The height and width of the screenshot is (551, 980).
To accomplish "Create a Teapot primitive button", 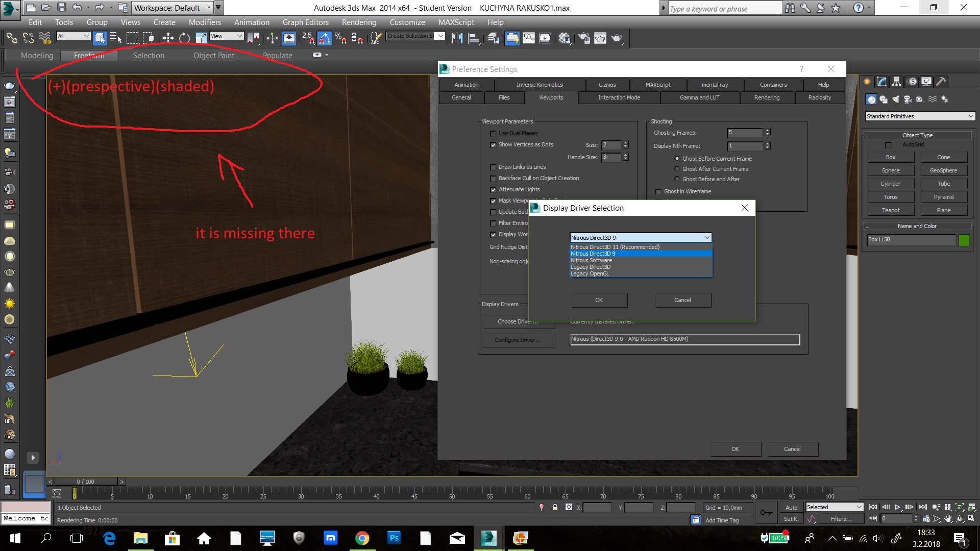I will tap(891, 210).
